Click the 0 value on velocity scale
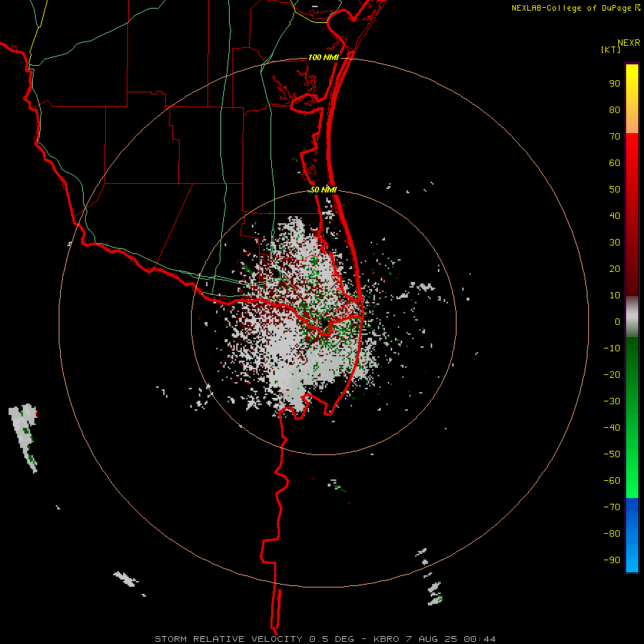Image resolution: width=644 pixels, height=644 pixels. point(618,321)
